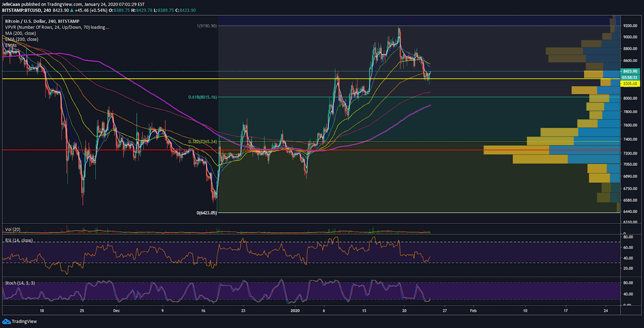Viewport: 644px width, 328px height.
Task: Select the 0(6423.05) Fibonacci bottom label
Action: click(207, 213)
